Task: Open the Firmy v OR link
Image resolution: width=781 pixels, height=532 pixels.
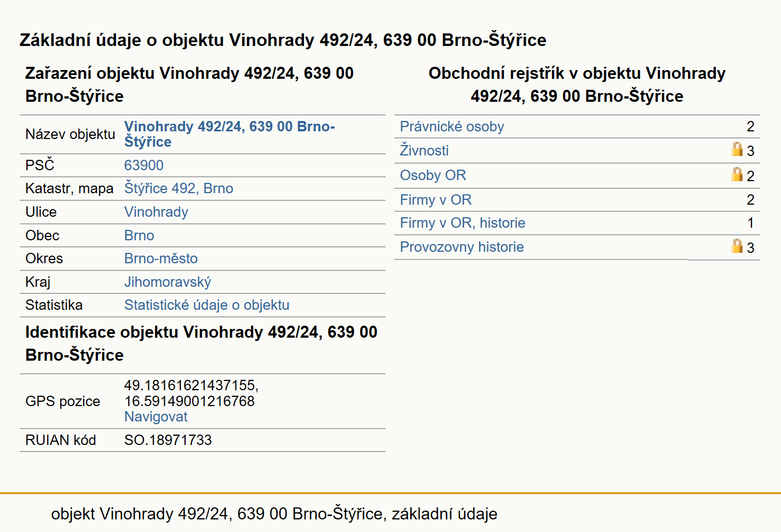Action: click(435, 200)
